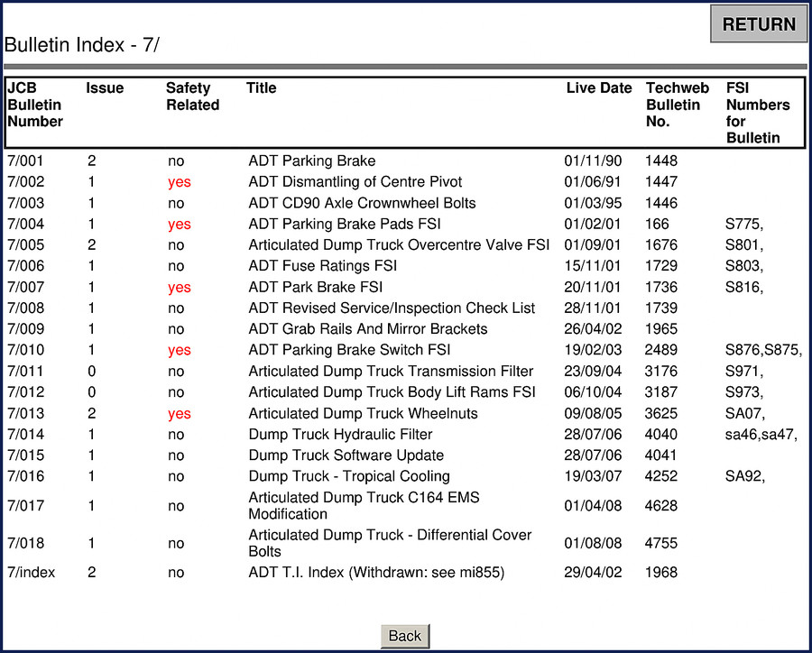
Task: Click live date 29/04/02
Action: click(x=593, y=572)
